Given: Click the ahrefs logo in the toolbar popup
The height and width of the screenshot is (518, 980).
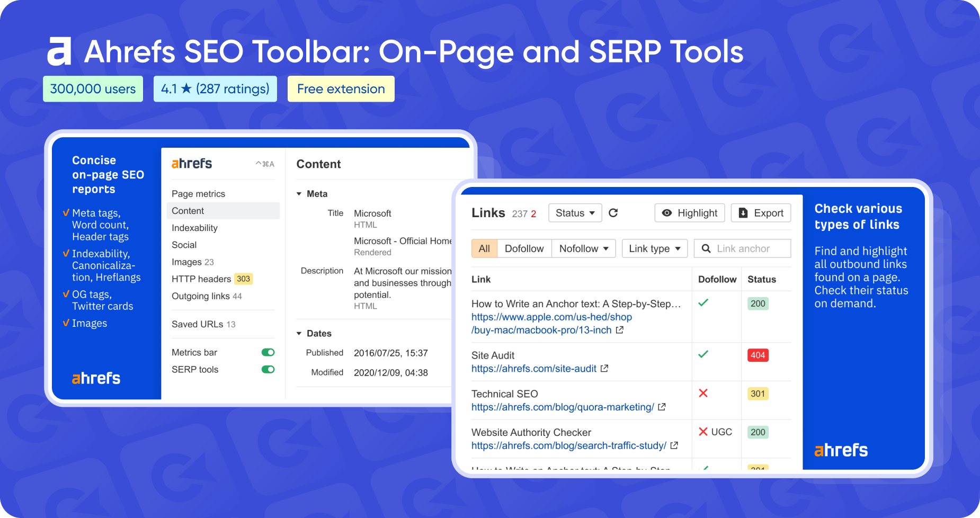Looking at the screenshot, I should click(x=191, y=163).
